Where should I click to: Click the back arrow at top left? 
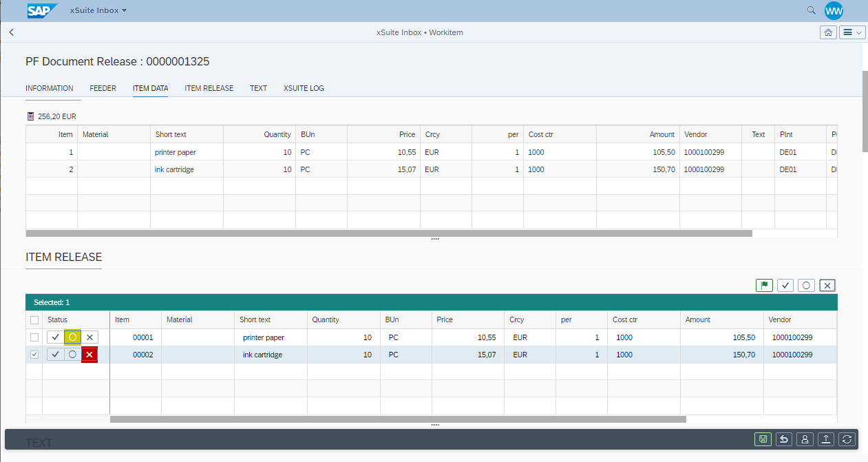pos(12,32)
